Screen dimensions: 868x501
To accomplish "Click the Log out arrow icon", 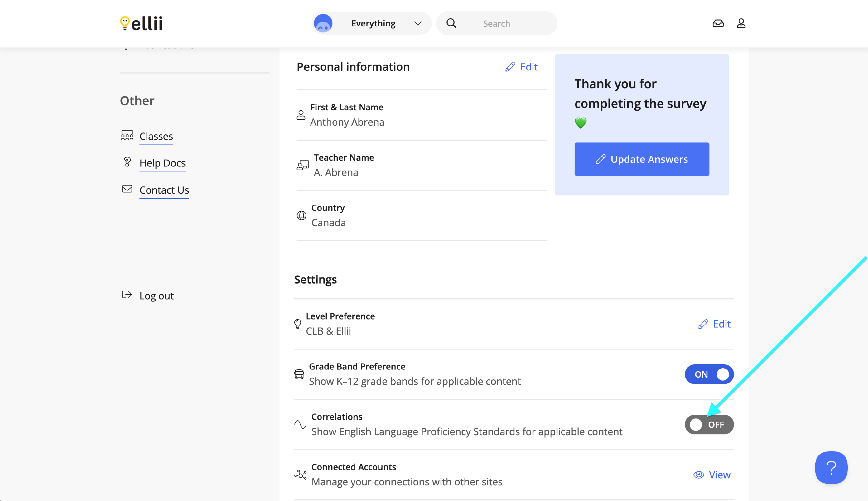I will pos(127,295).
